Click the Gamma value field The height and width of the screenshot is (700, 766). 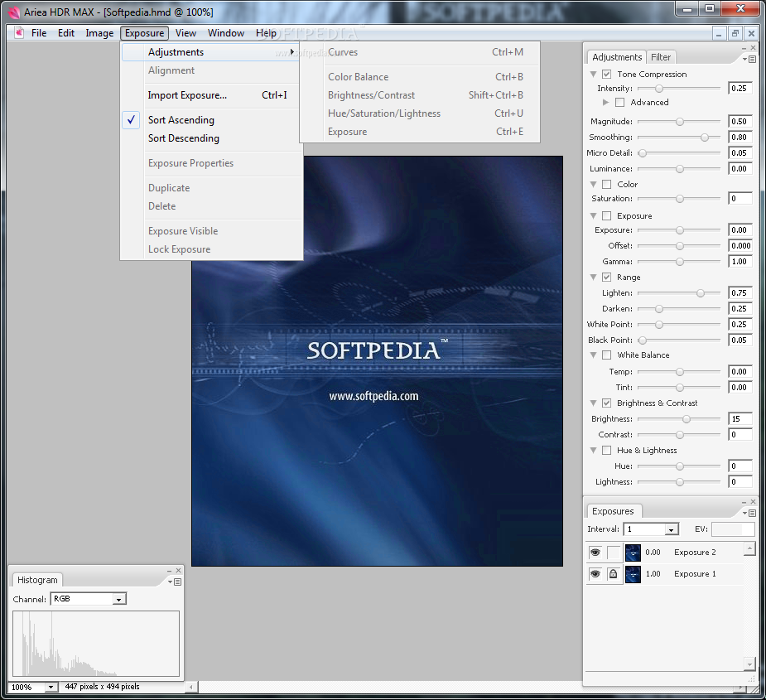(740, 262)
